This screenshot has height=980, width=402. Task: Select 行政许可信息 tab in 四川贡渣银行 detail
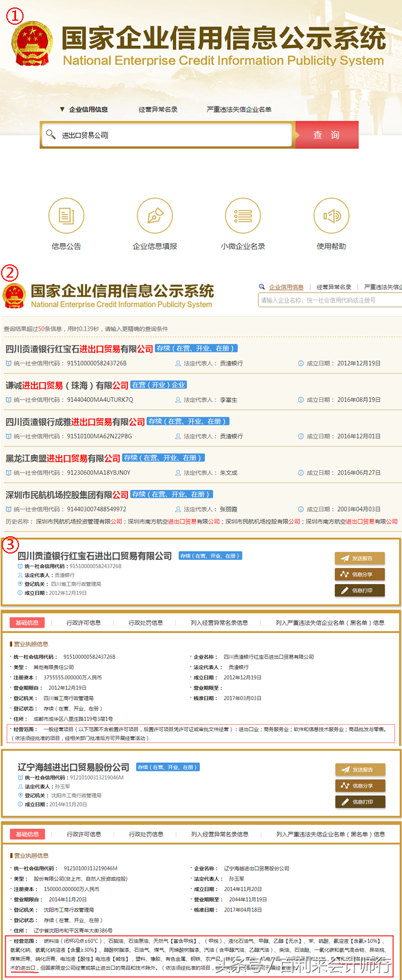(83, 622)
